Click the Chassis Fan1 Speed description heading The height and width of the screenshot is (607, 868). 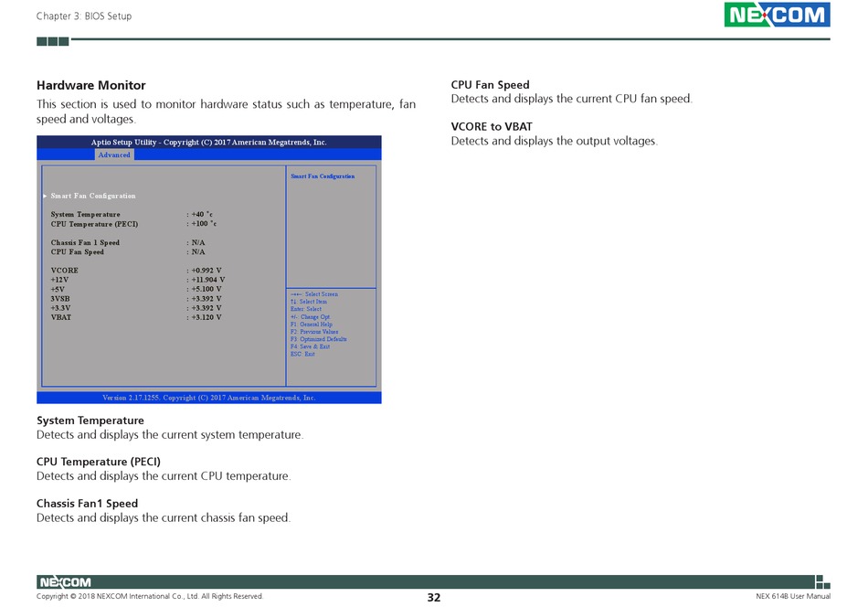(x=87, y=504)
